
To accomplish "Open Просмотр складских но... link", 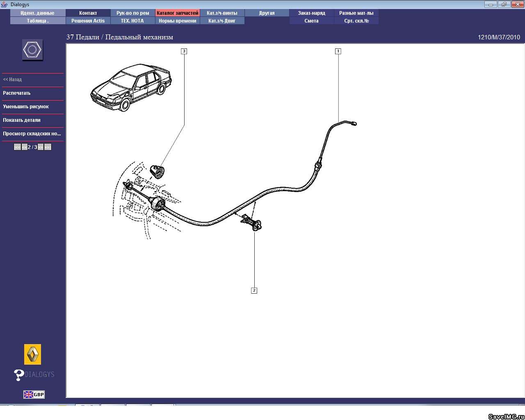I will (x=32, y=134).
